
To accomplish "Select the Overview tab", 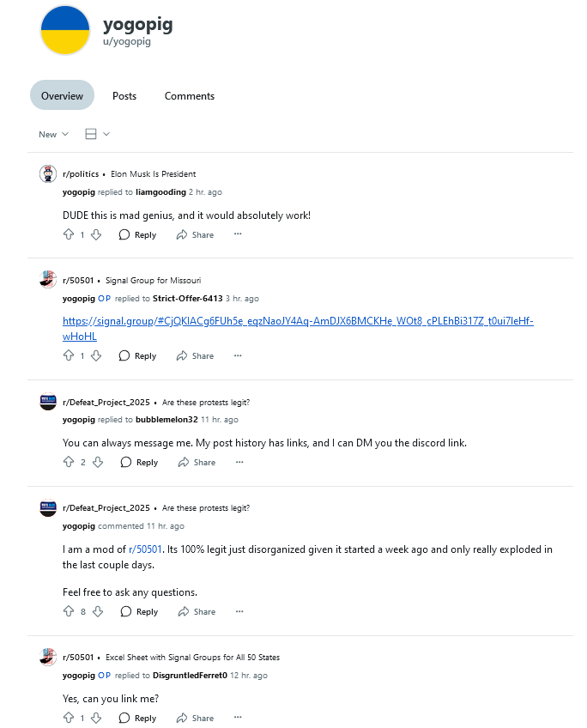I will (62, 95).
